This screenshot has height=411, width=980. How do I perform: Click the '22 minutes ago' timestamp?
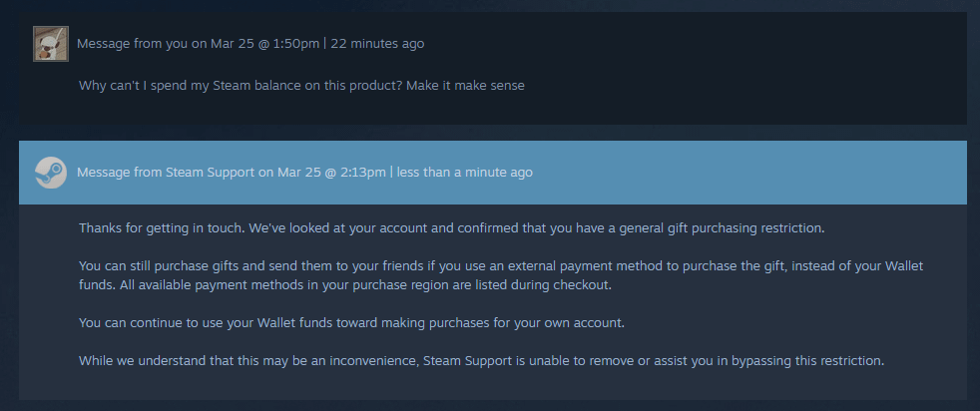pyautogui.click(x=377, y=44)
